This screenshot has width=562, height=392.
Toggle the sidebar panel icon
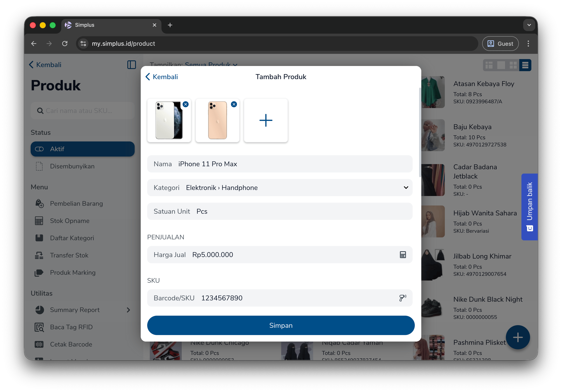click(x=131, y=65)
